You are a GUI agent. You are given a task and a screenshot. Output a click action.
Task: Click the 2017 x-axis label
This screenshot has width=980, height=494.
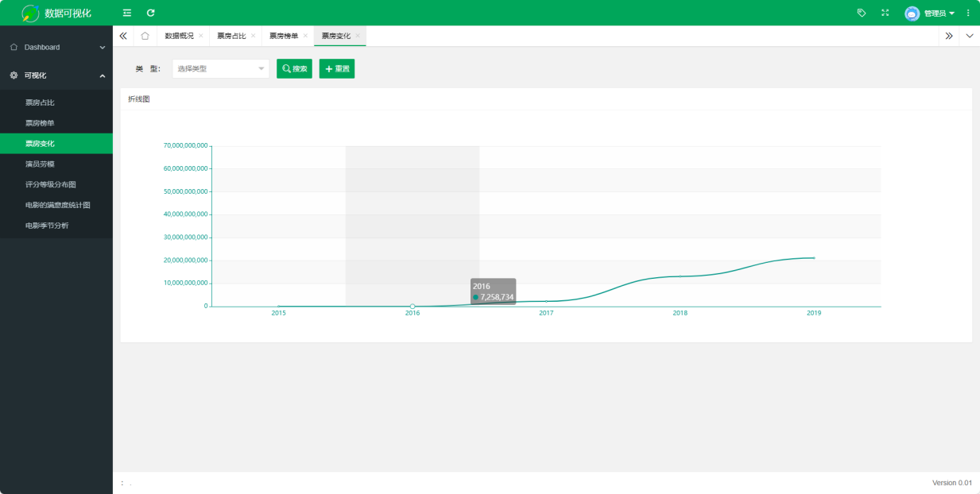(x=546, y=314)
